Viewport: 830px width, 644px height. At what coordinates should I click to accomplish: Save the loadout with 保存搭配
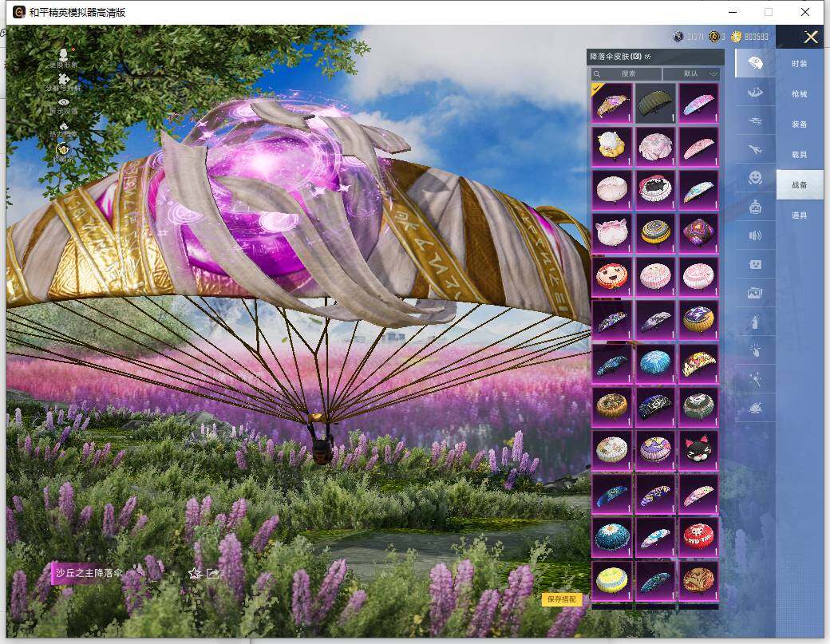tap(562, 599)
